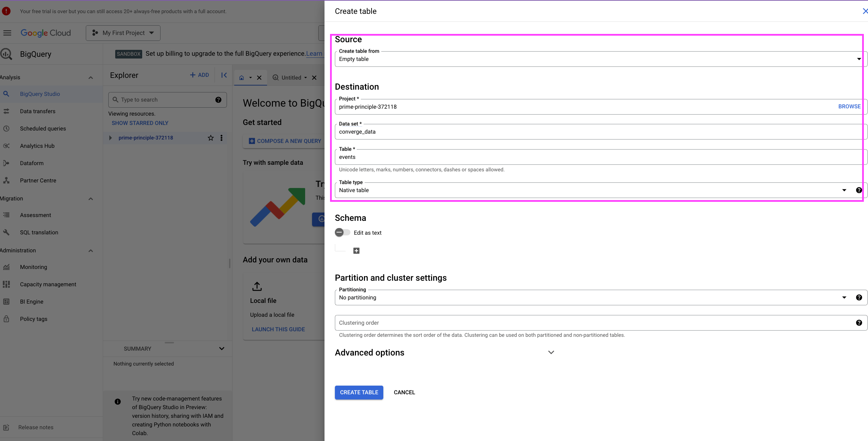Image resolution: width=868 pixels, height=441 pixels.
Task: Add a schema field with plus icon
Action: pyautogui.click(x=356, y=251)
